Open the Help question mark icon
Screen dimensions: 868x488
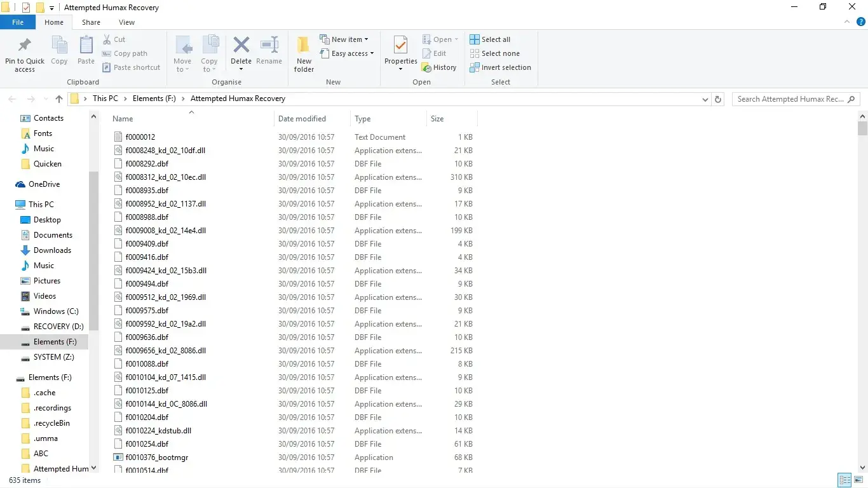[x=861, y=22]
